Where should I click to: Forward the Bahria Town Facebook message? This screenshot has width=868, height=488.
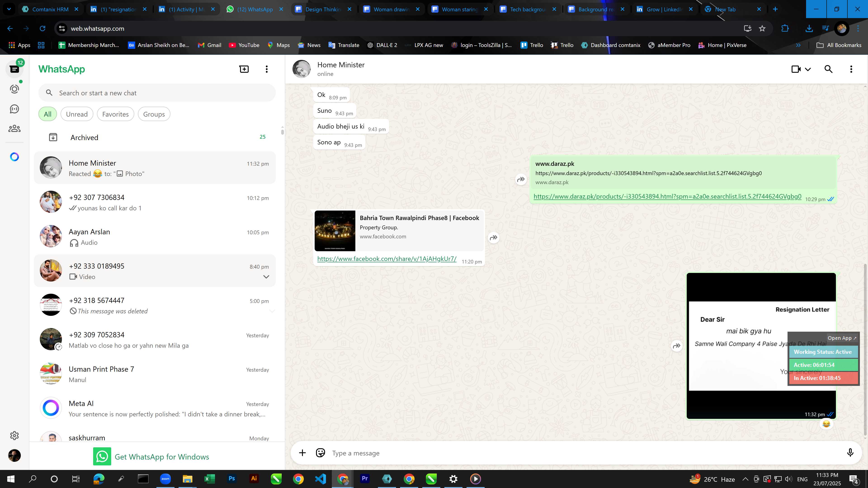pos(494,238)
